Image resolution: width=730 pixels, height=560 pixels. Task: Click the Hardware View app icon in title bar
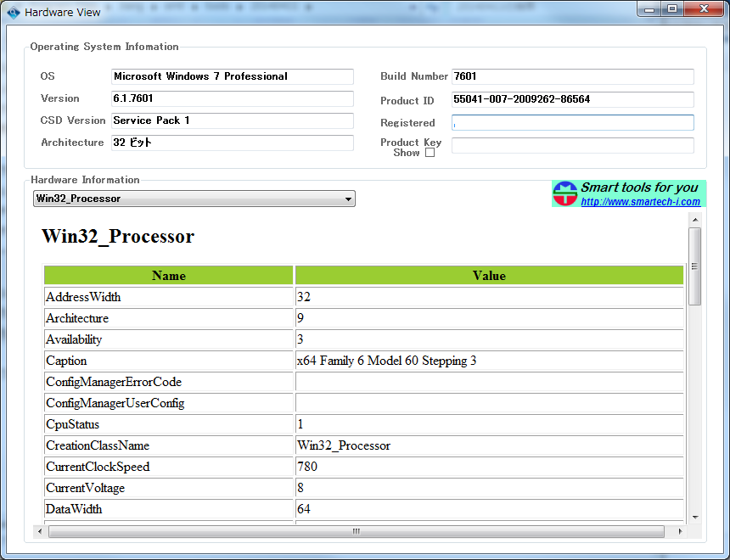point(13,12)
